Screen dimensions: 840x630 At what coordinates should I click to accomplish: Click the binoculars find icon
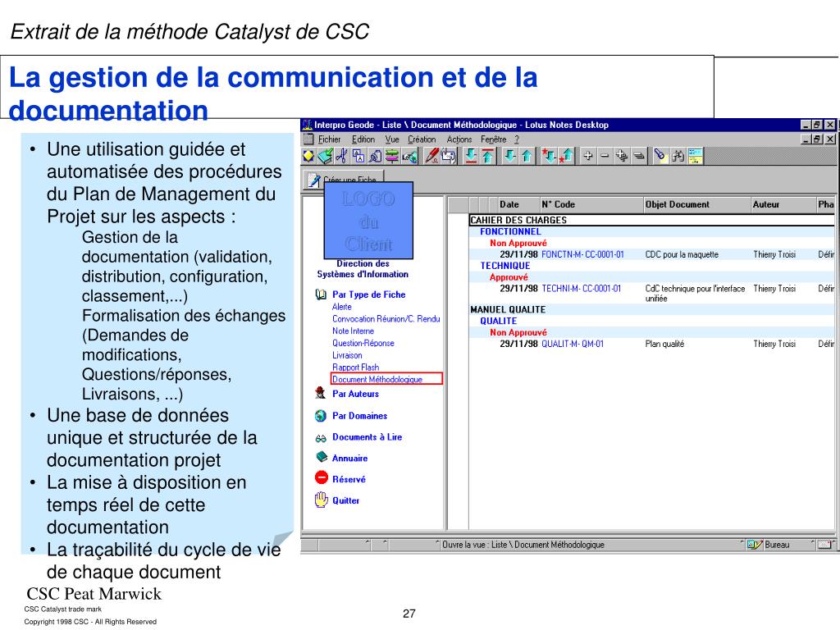click(x=678, y=156)
